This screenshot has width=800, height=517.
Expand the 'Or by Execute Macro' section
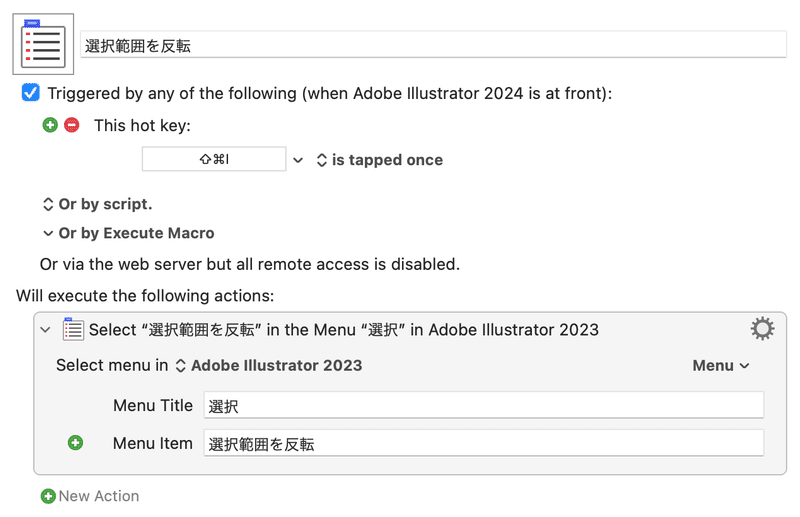(129, 233)
